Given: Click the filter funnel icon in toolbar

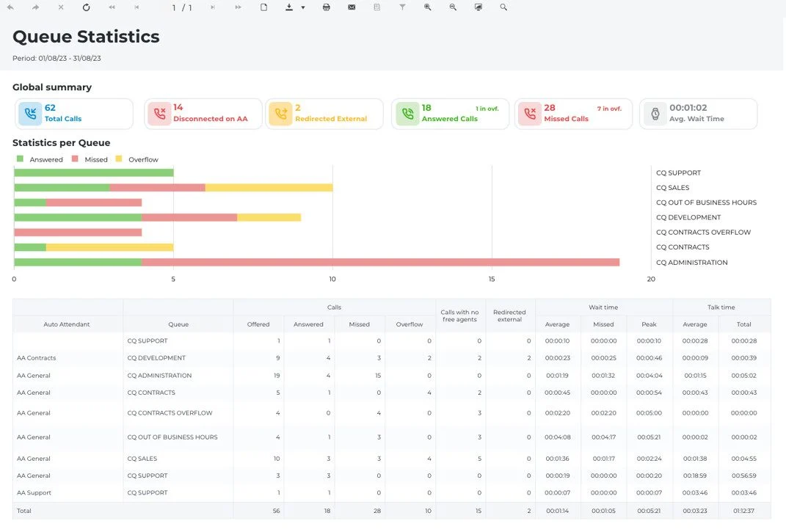Looking at the screenshot, I should 402,7.
